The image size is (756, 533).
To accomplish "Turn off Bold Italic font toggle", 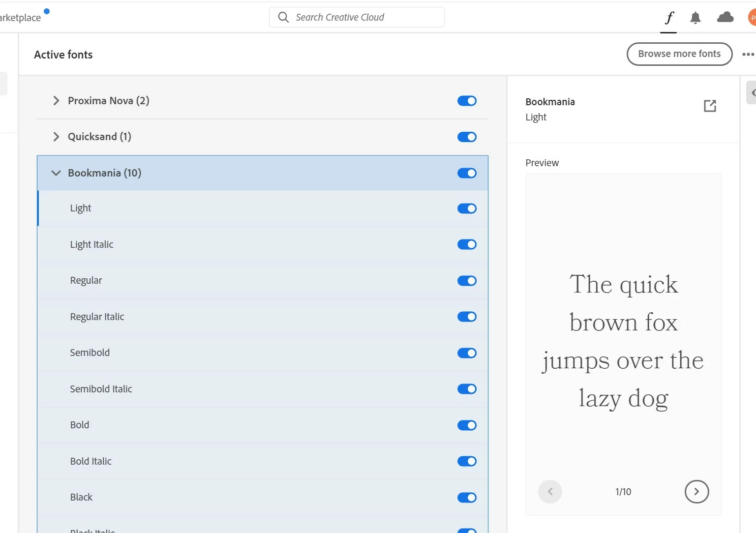I will pos(467,461).
